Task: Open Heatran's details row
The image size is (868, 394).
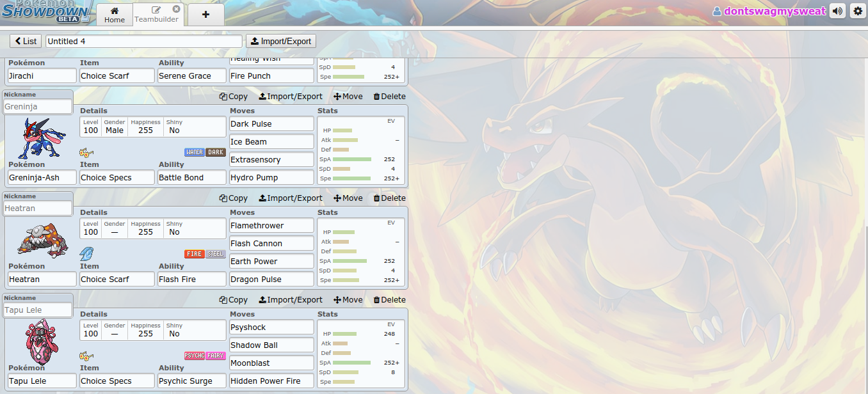Action: [152, 228]
